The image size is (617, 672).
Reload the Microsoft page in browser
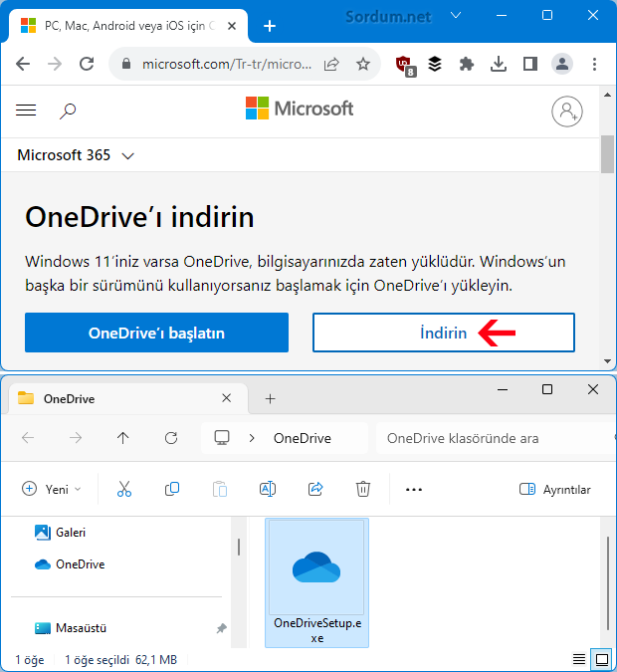tap(87, 65)
